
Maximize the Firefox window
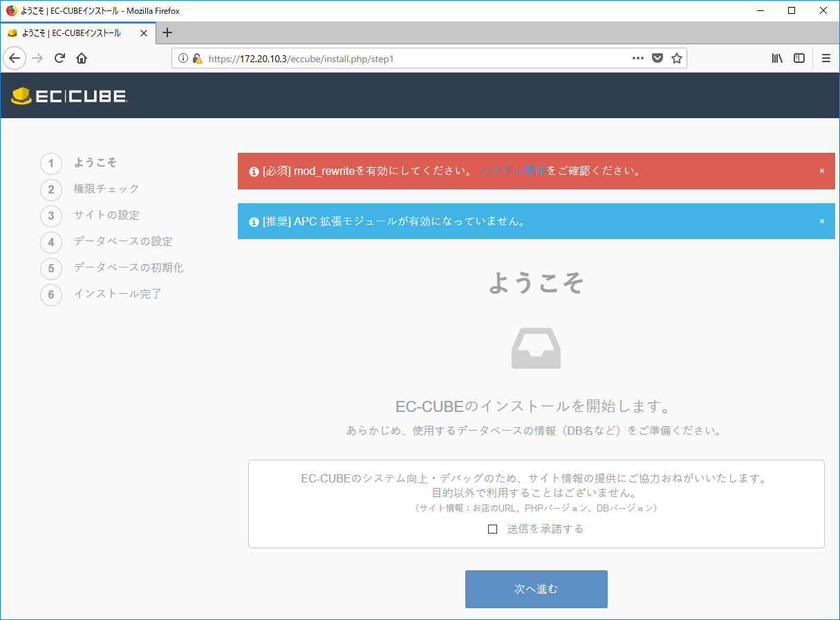click(792, 10)
